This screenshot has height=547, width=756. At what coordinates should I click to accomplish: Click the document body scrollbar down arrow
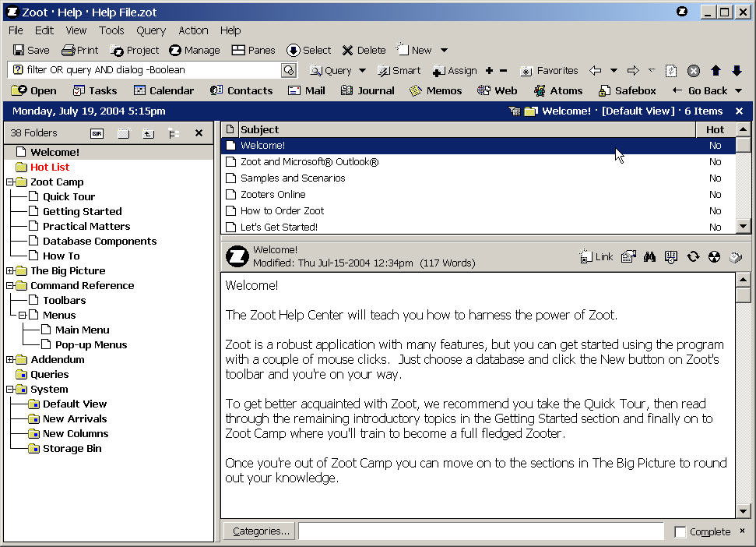pyautogui.click(x=743, y=511)
